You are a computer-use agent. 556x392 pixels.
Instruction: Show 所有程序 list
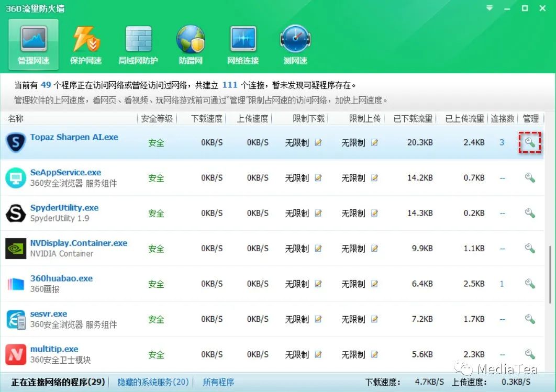218,382
